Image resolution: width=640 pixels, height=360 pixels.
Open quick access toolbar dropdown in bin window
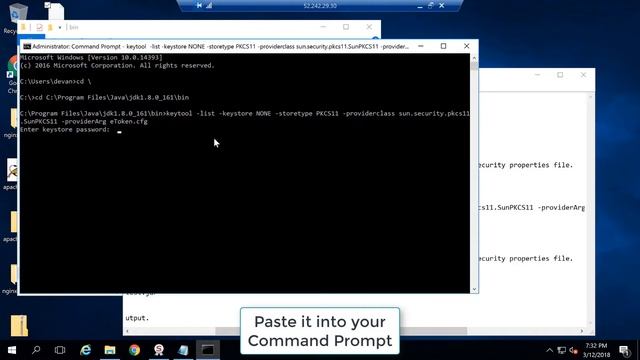point(60,27)
